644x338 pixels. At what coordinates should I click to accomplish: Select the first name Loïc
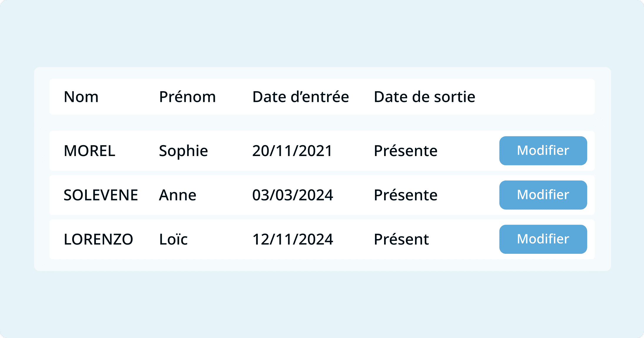[x=173, y=239]
